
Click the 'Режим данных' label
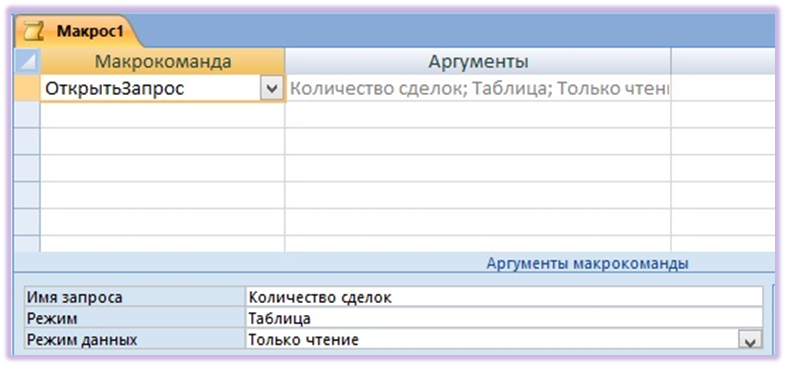click(82, 339)
